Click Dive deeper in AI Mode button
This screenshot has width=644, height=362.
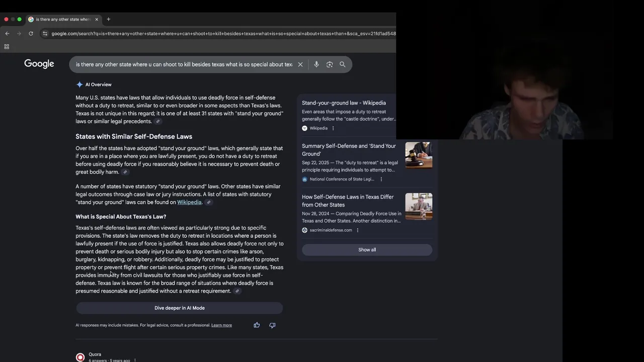coord(180,308)
